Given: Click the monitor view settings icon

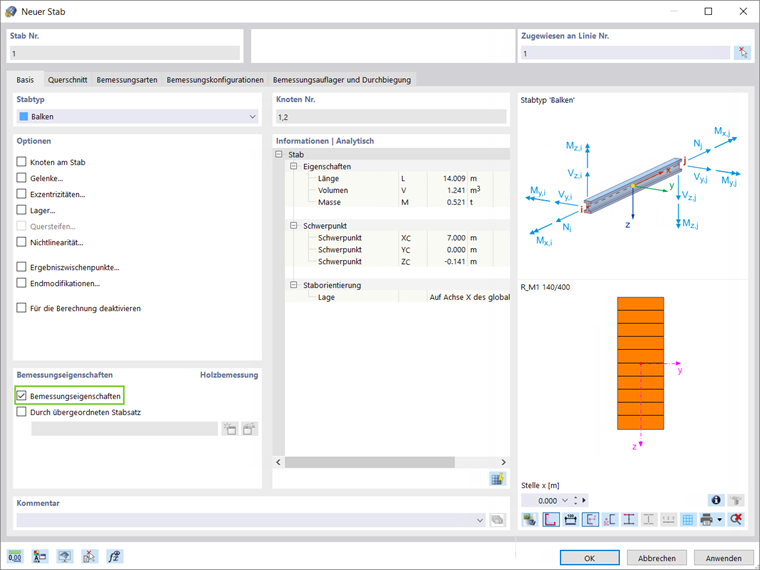Looking at the screenshot, I should (x=64, y=556).
